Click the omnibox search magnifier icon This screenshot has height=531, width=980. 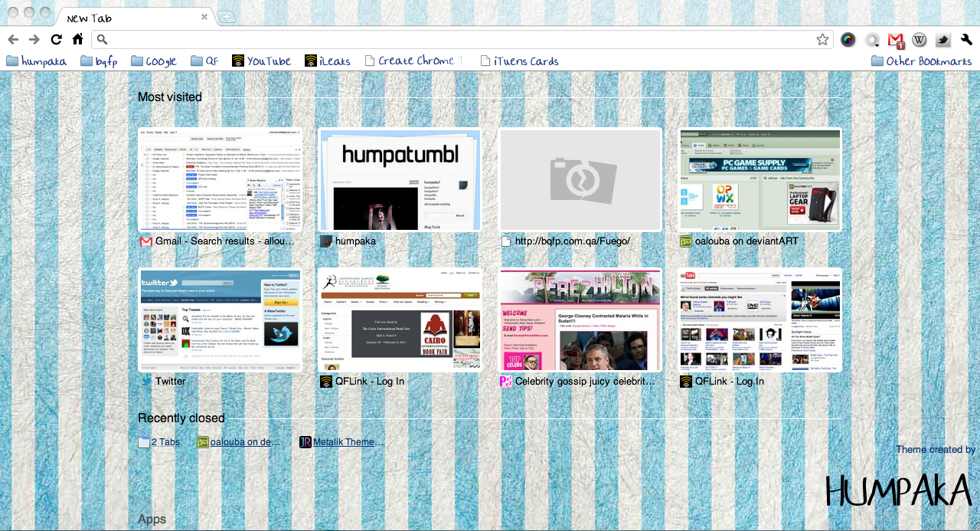coord(103,40)
